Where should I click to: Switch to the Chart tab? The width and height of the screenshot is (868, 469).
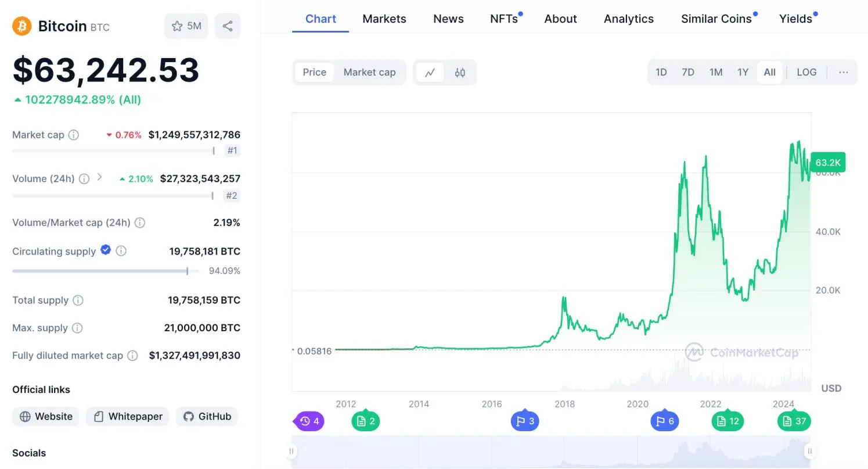[320, 19]
